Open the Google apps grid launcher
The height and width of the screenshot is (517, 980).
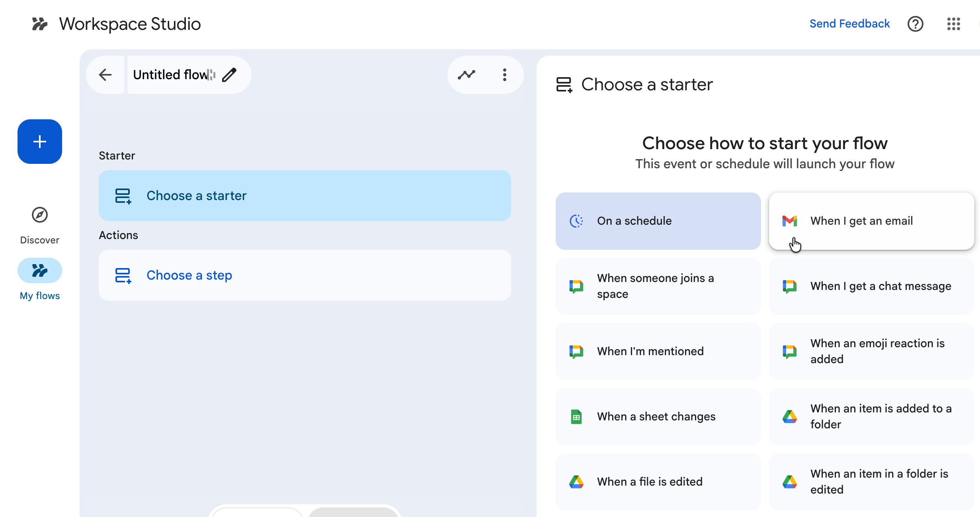(x=953, y=24)
